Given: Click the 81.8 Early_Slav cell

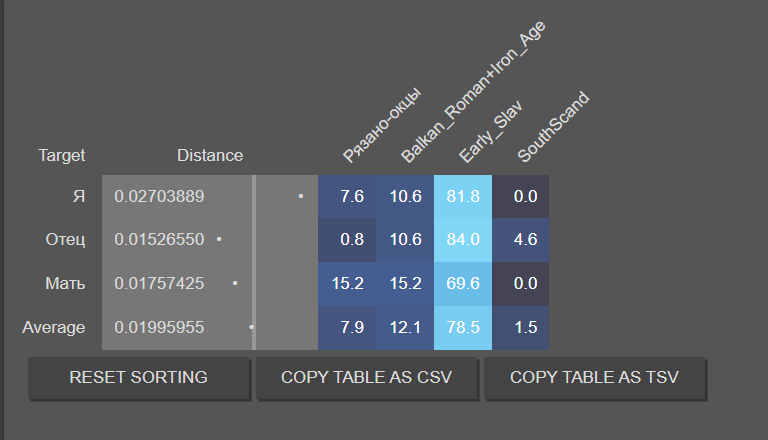Looking at the screenshot, I should click(463, 197).
